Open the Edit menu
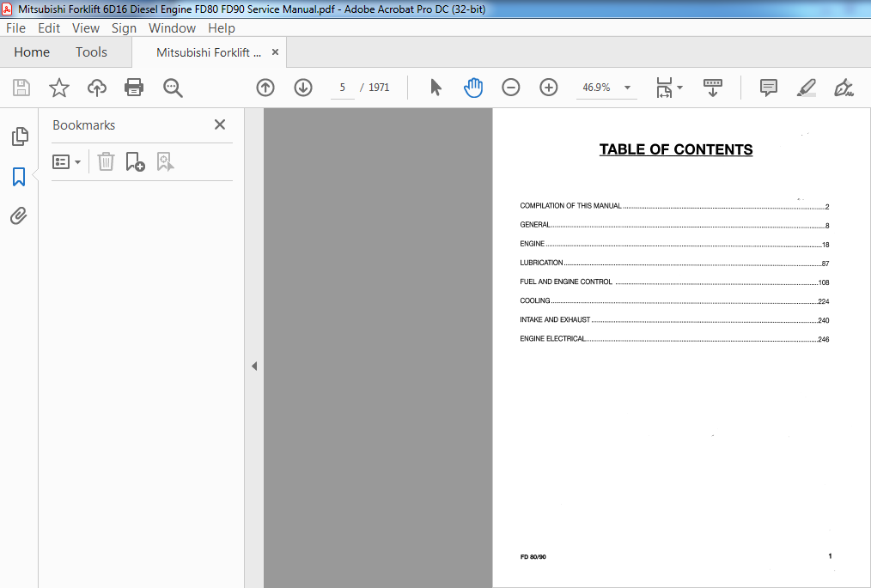This screenshot has height=588, width=871. coord(49,27)
